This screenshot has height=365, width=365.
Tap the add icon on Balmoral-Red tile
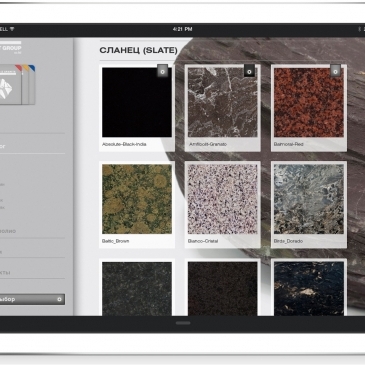335,71
